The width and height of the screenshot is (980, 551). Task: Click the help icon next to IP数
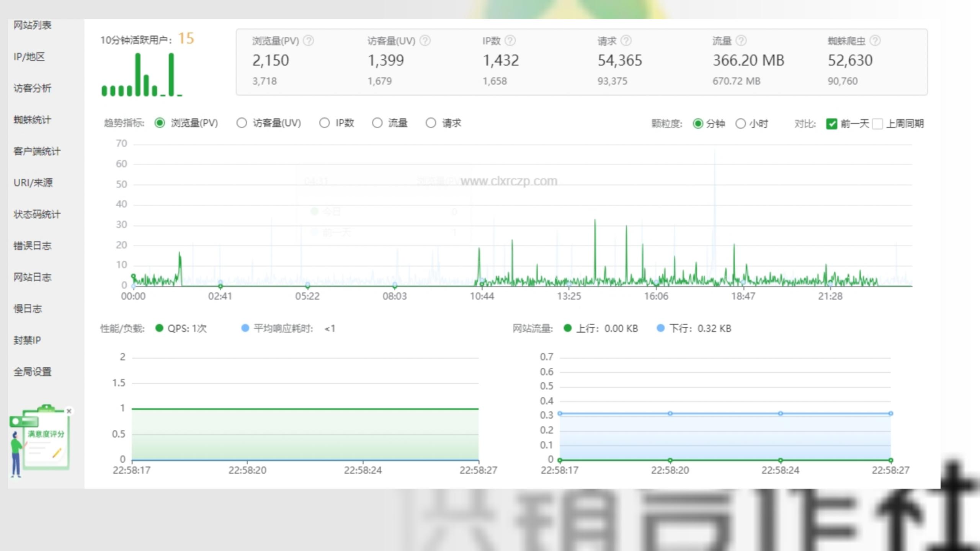(510, 41)
